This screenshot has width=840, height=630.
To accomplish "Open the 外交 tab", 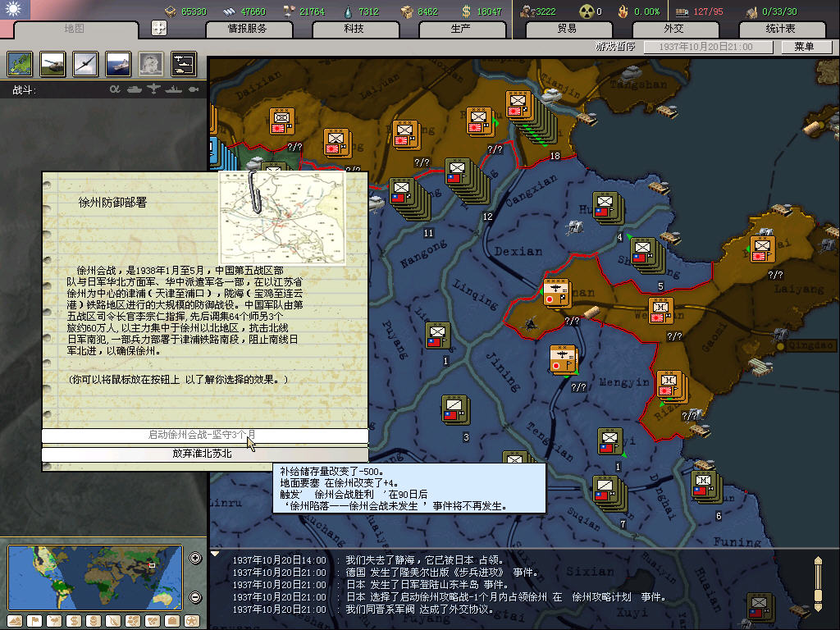I will click(x=673, y=29).
